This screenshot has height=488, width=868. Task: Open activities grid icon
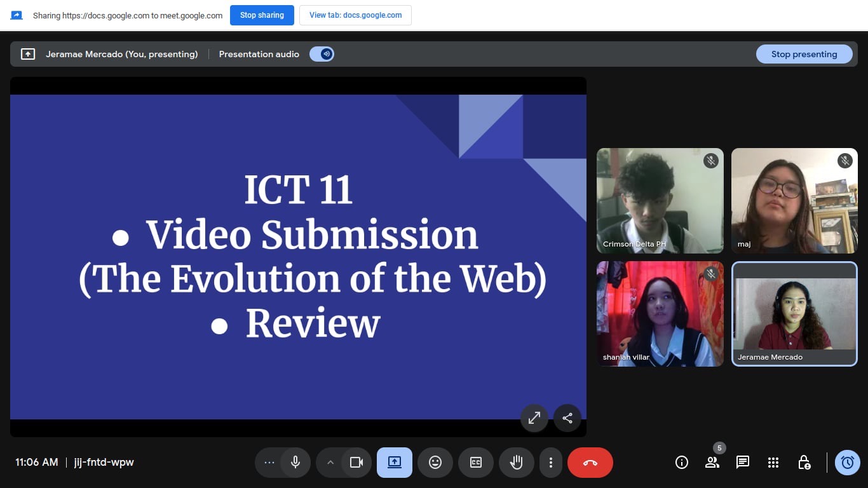point(773,463)
